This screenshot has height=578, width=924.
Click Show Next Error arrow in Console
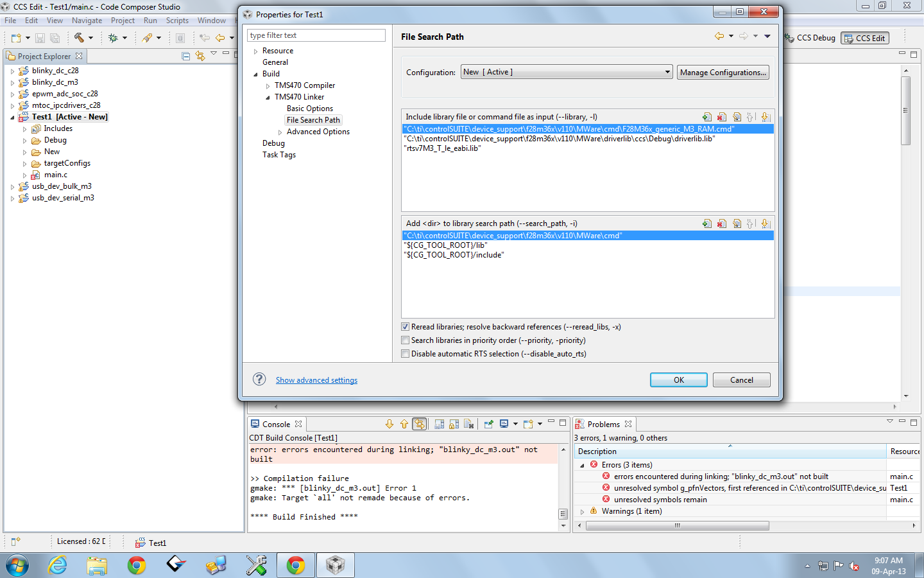pos(389,424)
